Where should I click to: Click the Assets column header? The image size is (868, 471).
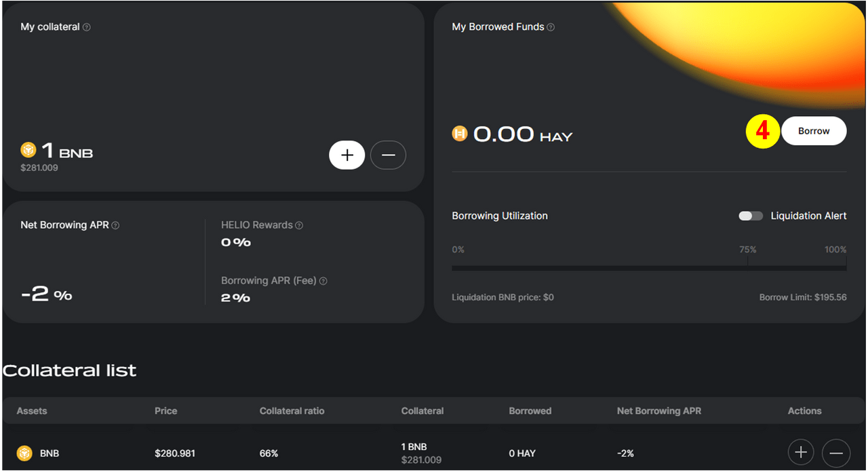(32, 411)
